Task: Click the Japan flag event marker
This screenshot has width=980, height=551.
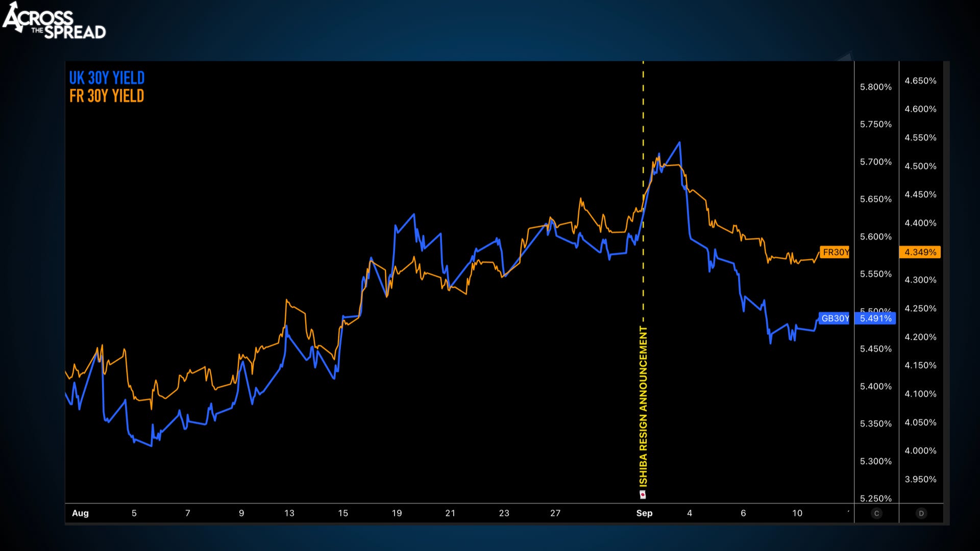Action: coord(643,495)
